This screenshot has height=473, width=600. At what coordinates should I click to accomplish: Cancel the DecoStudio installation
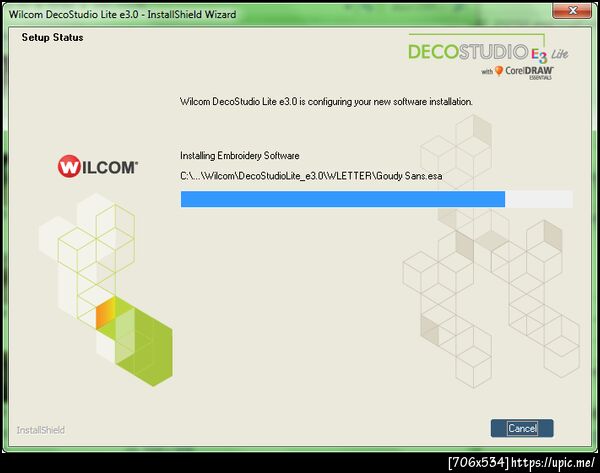point(522,428)
